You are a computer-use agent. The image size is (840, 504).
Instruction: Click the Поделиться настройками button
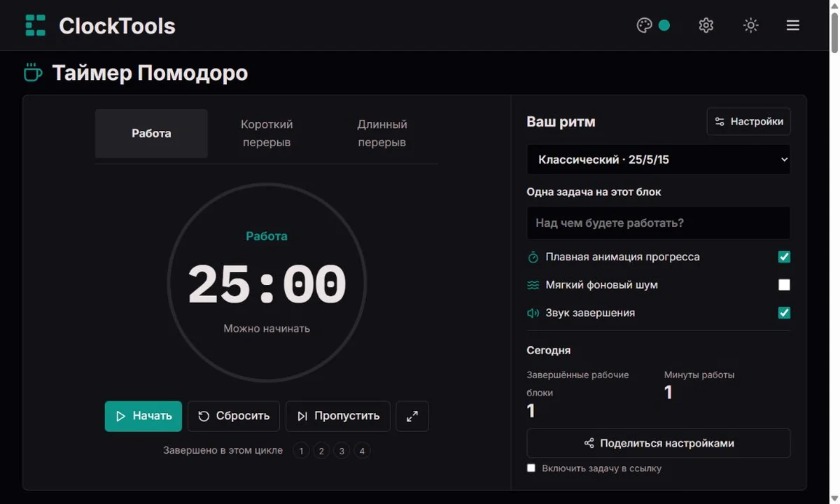(x=659, y=443)
